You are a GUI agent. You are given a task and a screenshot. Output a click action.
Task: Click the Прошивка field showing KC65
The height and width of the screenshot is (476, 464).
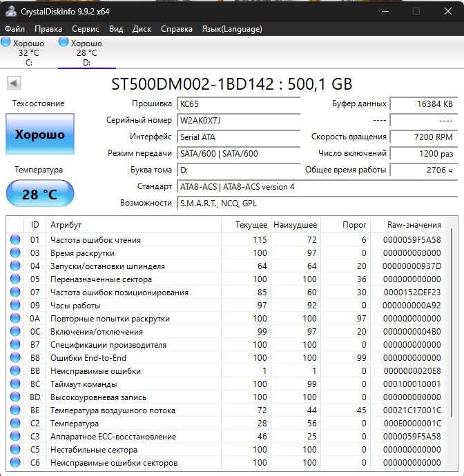pos(238,103)
